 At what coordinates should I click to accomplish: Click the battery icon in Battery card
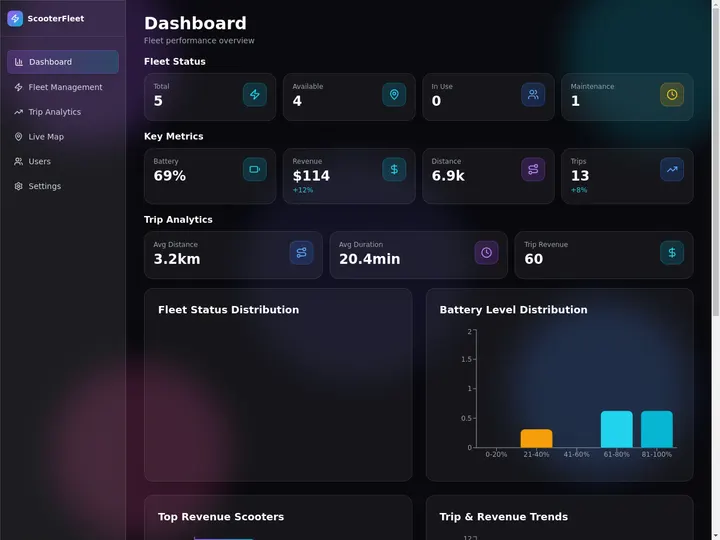click(x=255, y=169)
